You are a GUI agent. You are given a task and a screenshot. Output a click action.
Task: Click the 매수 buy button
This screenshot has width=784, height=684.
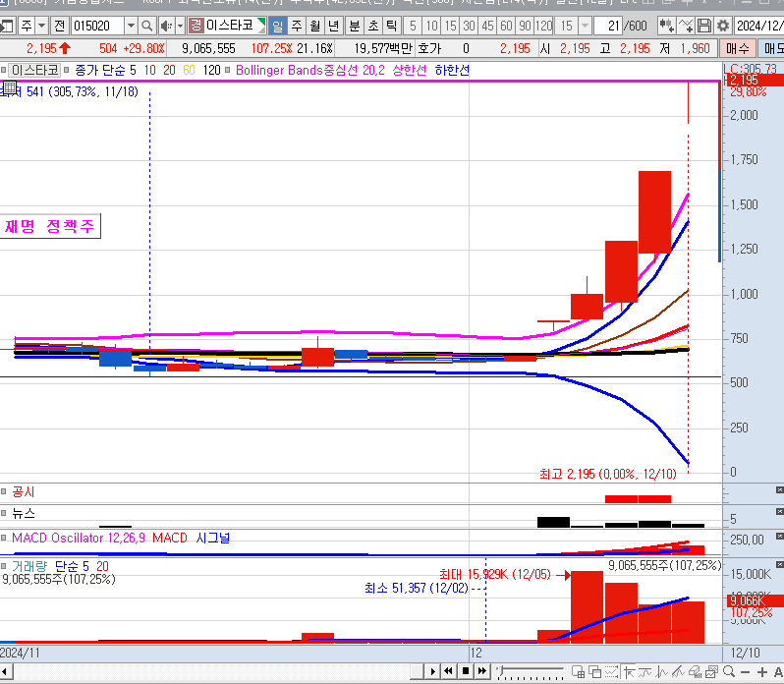click(736, 47)
